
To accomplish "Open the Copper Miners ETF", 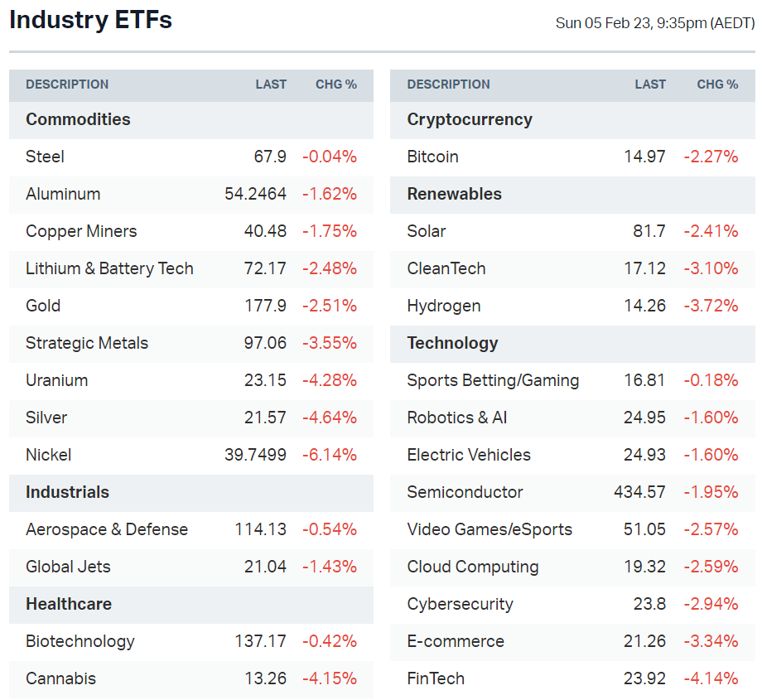I will click(81, 231).
